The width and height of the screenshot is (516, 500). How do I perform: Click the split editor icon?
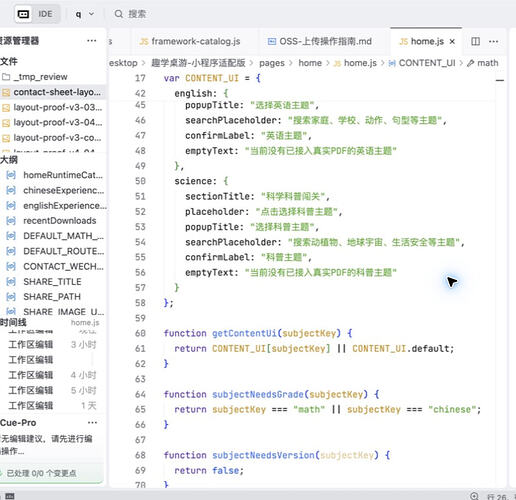click(475, 41)
